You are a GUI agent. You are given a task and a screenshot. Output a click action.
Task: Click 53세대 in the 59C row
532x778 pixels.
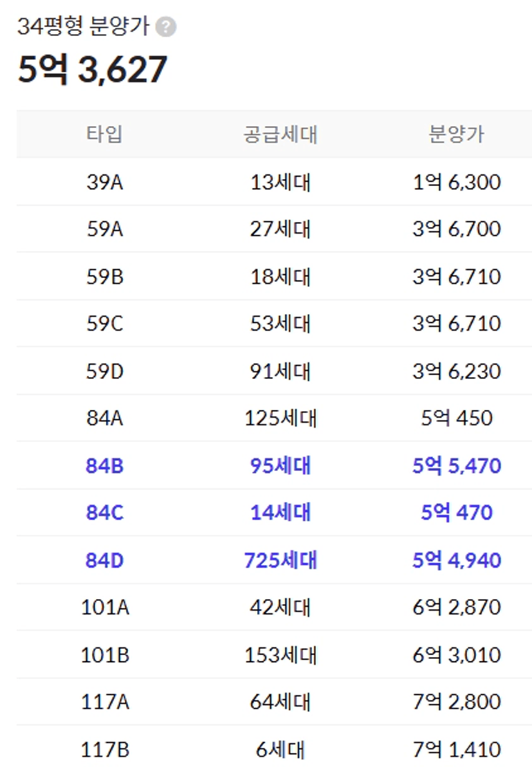point(280,324)
